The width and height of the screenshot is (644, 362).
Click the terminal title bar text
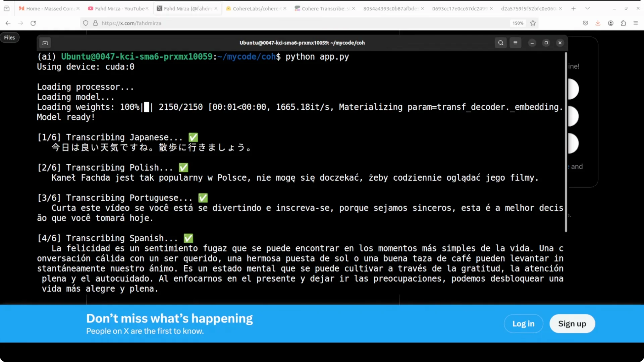coord(302,43)
